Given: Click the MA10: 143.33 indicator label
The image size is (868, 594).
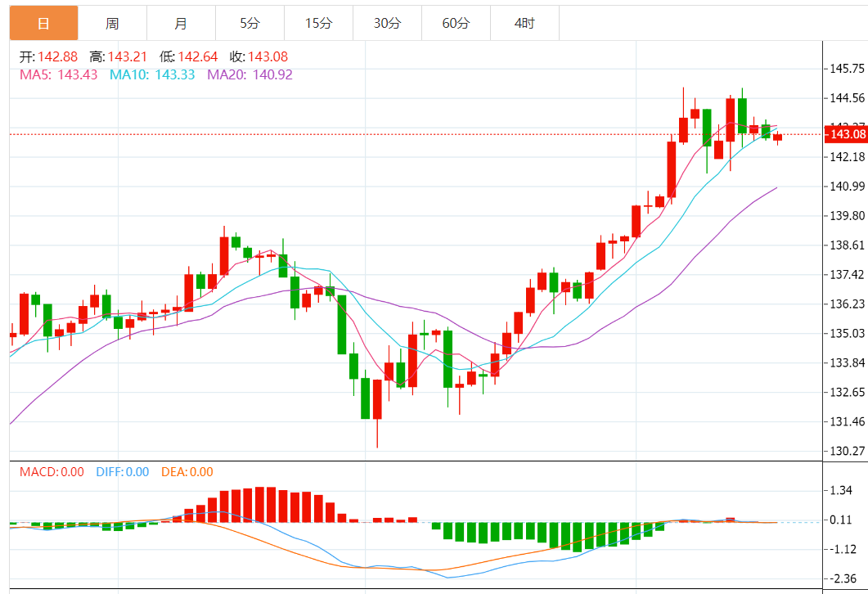Looking at the screenshot, I should pos(152,74).
